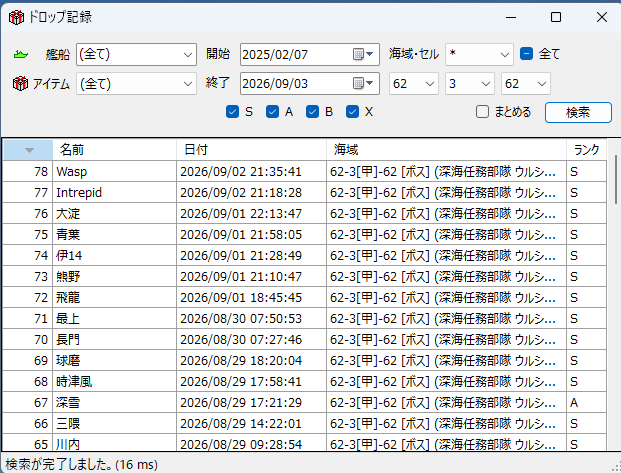Uncheck the S rank checkbox

(232, 112)
